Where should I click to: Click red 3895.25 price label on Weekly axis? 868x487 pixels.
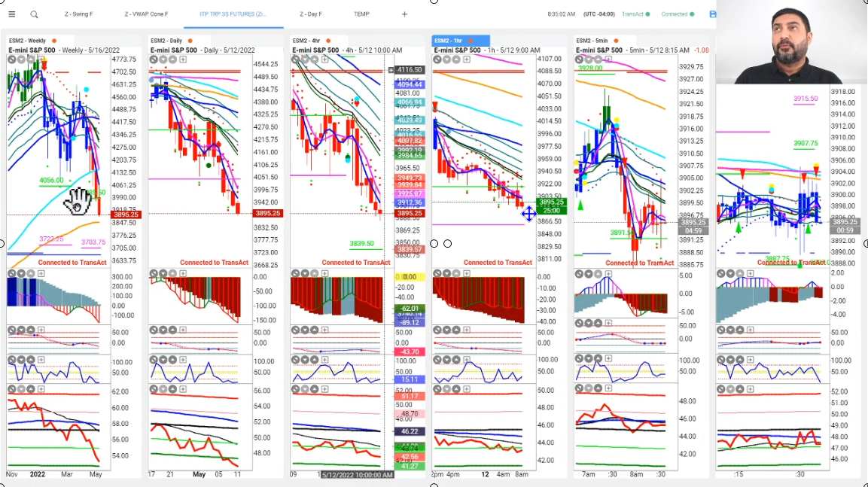pyautogui.click(x=126, y=215)
